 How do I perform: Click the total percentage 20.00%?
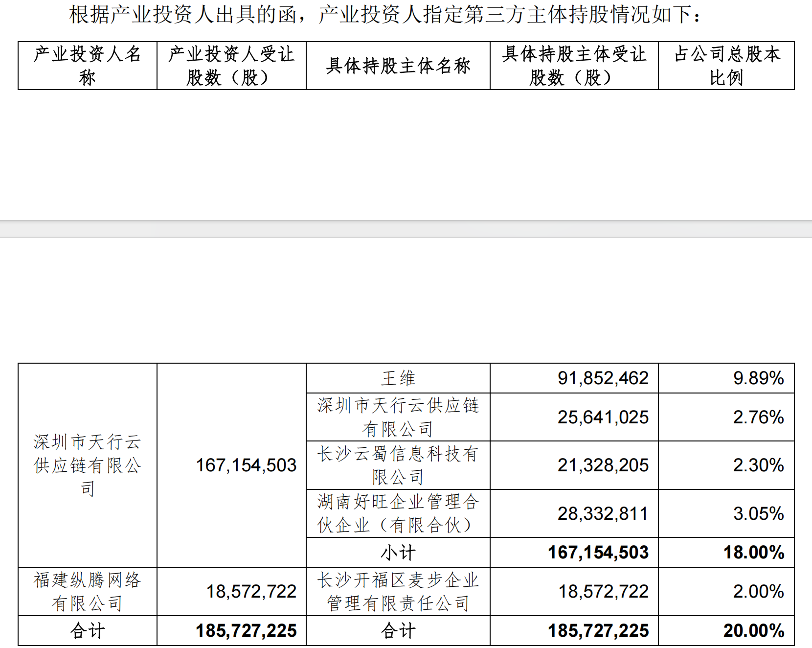tap(754, 630)
